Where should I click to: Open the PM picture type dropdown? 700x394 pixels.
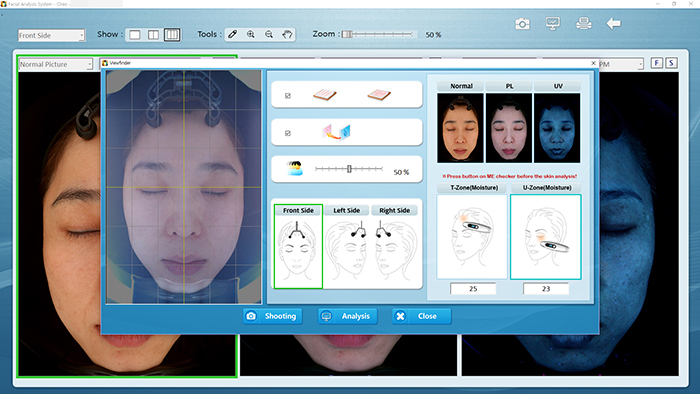[x=621, y=64]
